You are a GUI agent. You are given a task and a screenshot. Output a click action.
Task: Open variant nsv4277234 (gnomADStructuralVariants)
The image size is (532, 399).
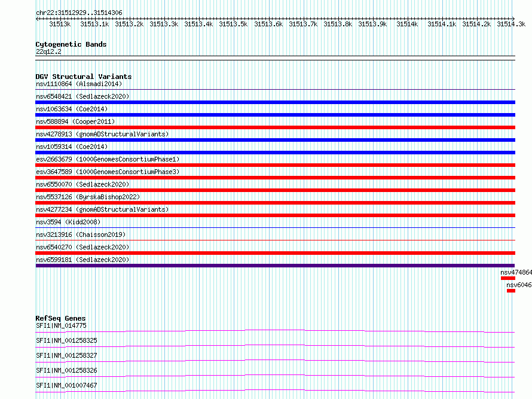tap(102, 209)
